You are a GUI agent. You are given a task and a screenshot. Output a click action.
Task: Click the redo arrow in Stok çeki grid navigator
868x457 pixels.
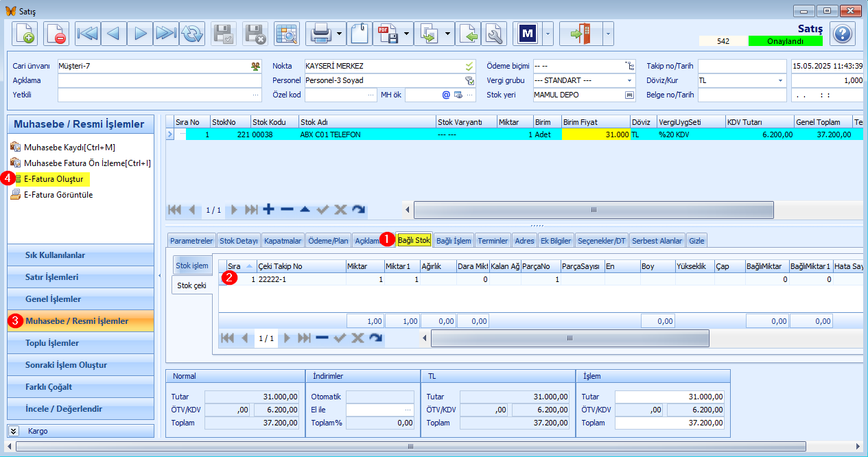(x=375, y=338)
